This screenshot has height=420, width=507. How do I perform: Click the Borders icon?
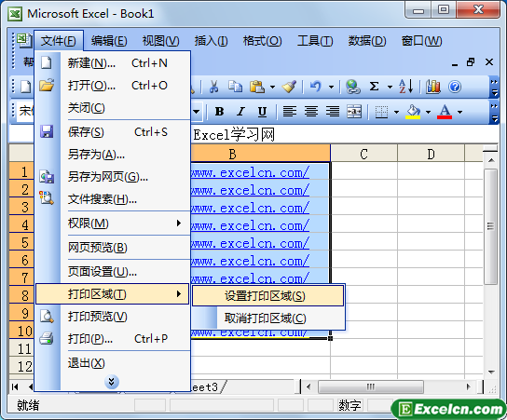click(381, 112)
